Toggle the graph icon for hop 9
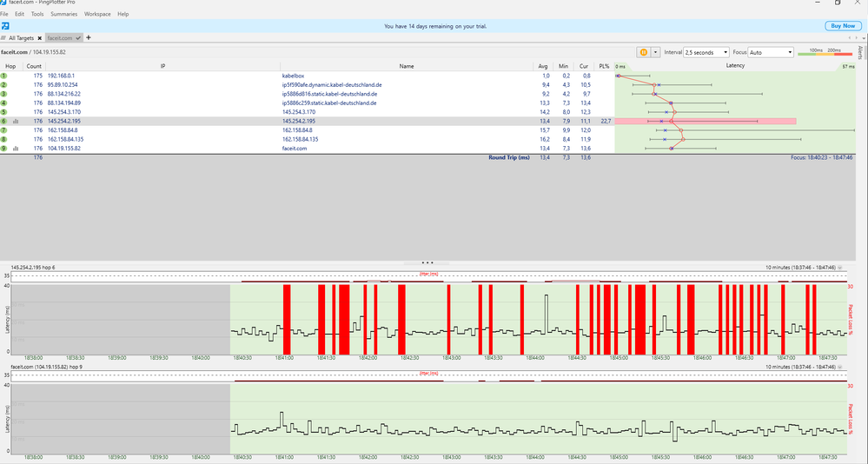The image size is (868, 464). [x=16, y=149]
